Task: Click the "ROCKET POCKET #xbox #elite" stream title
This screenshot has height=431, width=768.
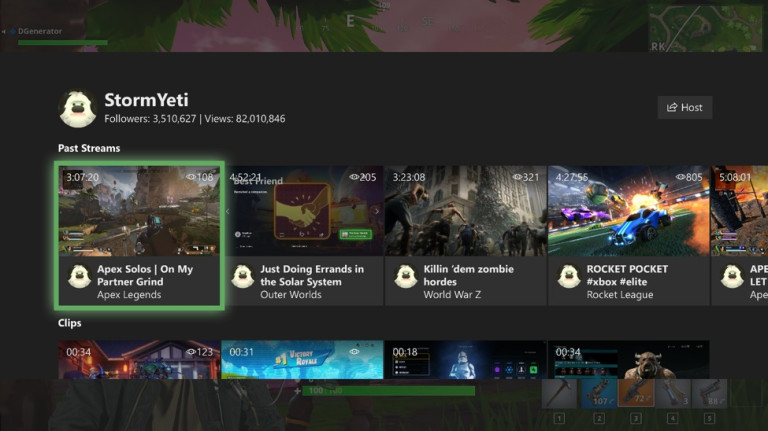Action: pos(627,275)
